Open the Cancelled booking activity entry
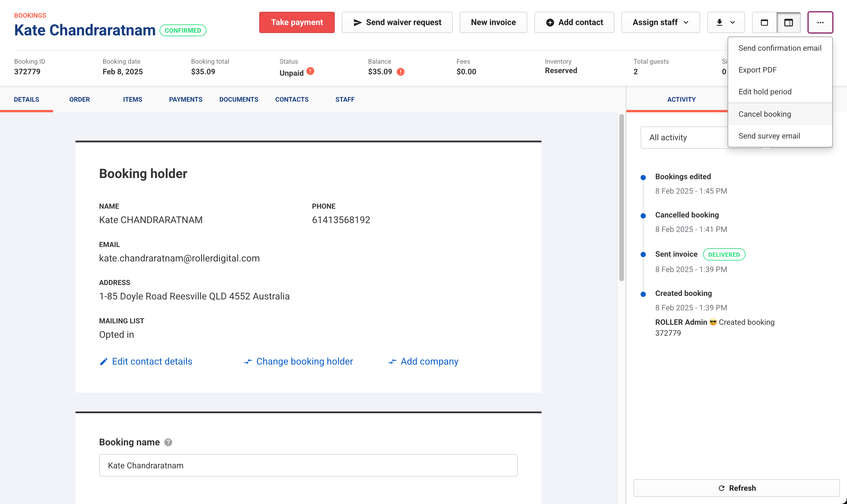847x504 pixels. tap(687, 215)
